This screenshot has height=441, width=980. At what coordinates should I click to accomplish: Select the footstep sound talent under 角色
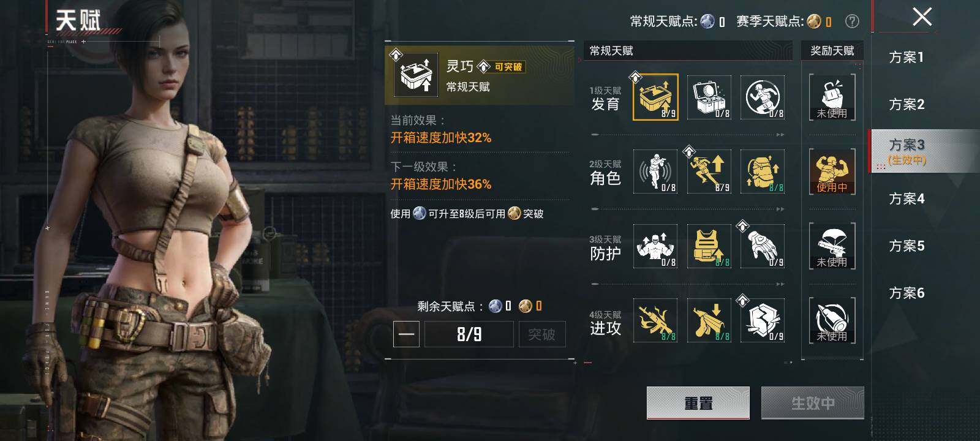(x=655, y=171)
